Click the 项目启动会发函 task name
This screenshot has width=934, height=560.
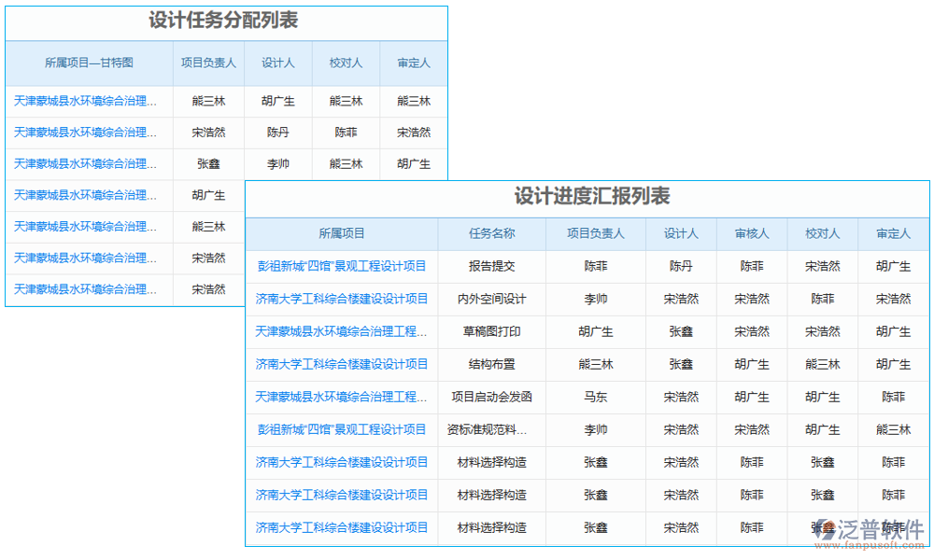(x=490, y=397)
